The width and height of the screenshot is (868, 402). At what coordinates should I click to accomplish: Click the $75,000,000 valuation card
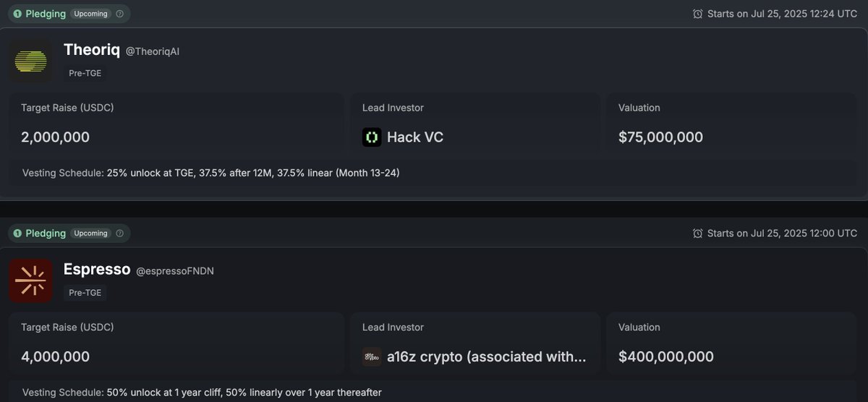coord(732,124)
